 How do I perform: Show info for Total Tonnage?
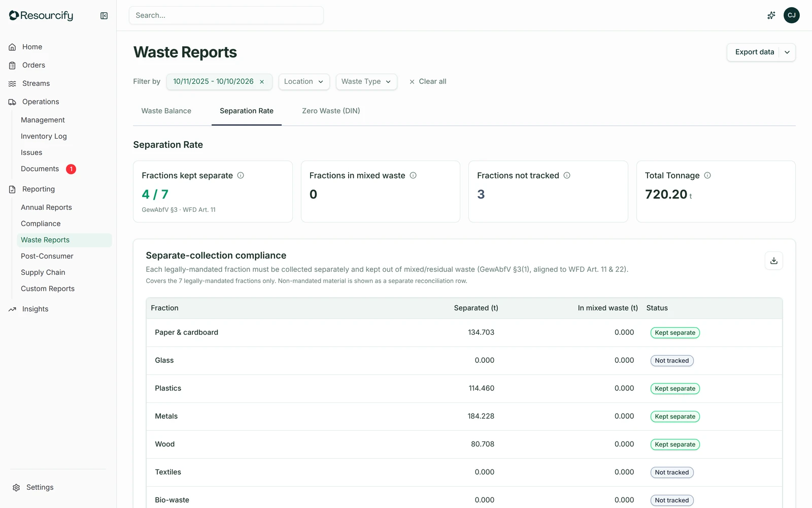[707, 175]
